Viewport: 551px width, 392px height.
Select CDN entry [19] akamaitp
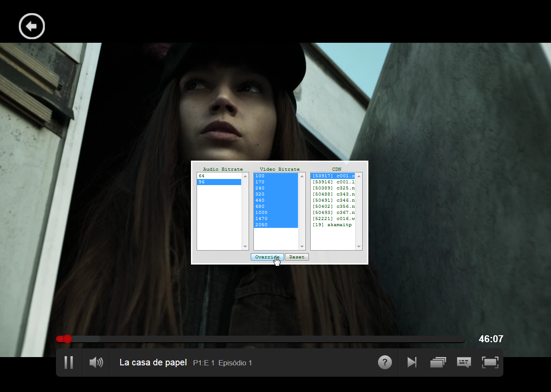point(333,225)
